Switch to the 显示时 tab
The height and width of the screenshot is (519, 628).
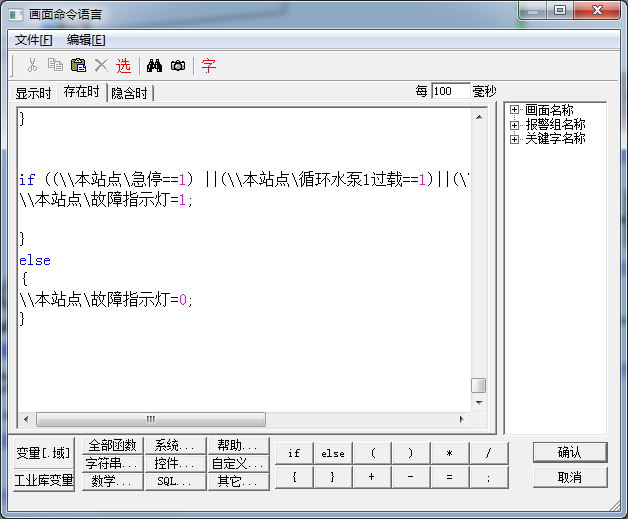pyautogui.click(x=34, y=93)
